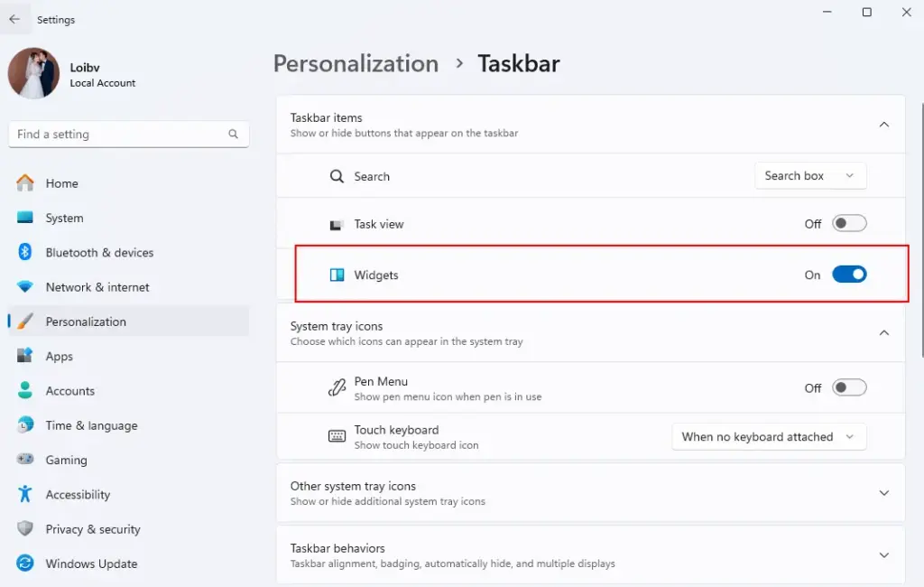The image size is (924, 587).
Task: Open the Loibv profile picture
Action: pos(33,73)
